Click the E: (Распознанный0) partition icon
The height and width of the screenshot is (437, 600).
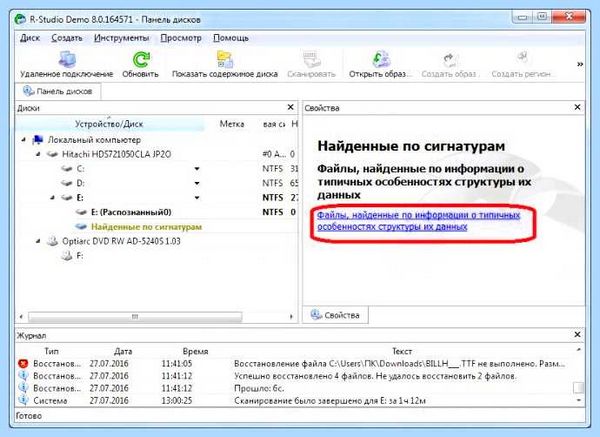(81, 212)
